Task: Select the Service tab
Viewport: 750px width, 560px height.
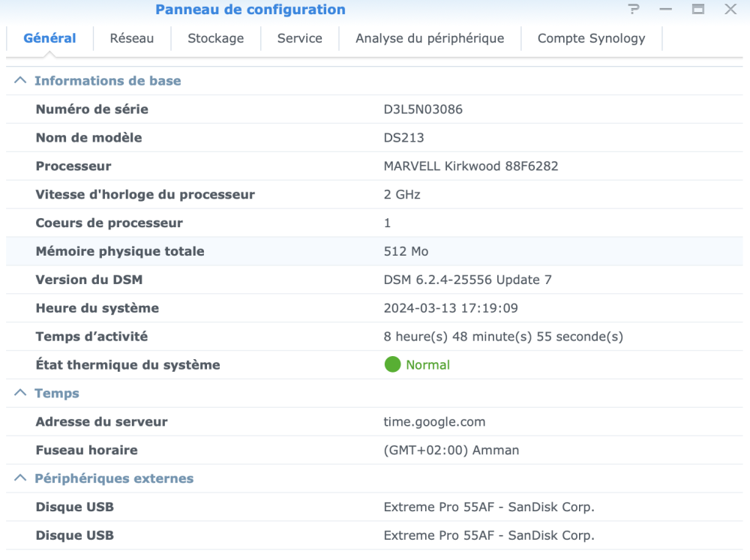Action: pyautogui.click(x=299, y=38)
